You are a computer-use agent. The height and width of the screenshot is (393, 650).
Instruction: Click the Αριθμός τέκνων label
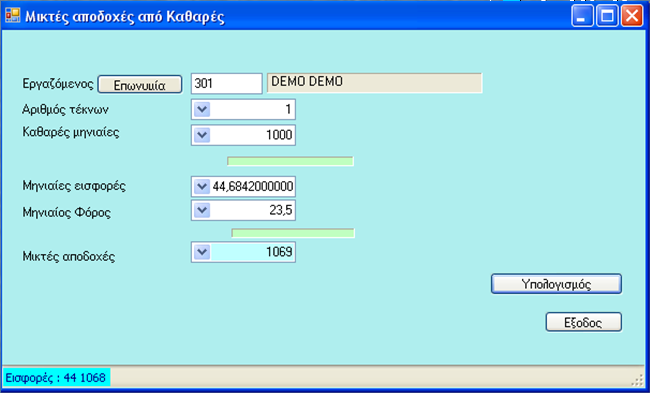pos(65,110)
